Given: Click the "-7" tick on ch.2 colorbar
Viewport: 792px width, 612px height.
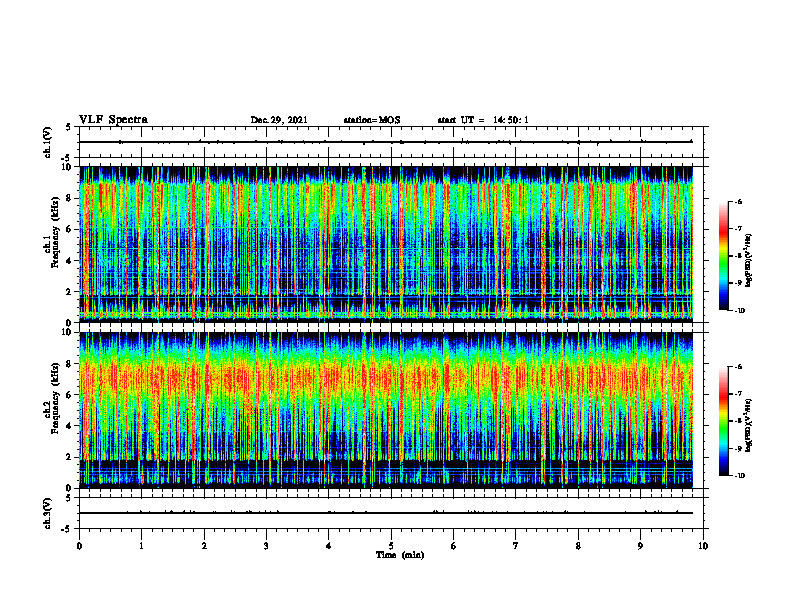Looking at the screenshot, I should [738, 394].
